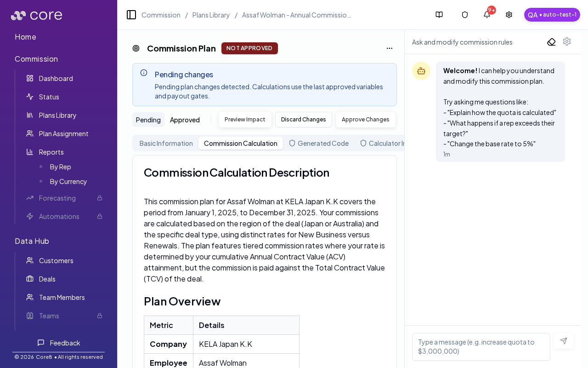Screen dimensions: 588x368
Task: Switch to Approved view
Action: [x=185, y=120]
